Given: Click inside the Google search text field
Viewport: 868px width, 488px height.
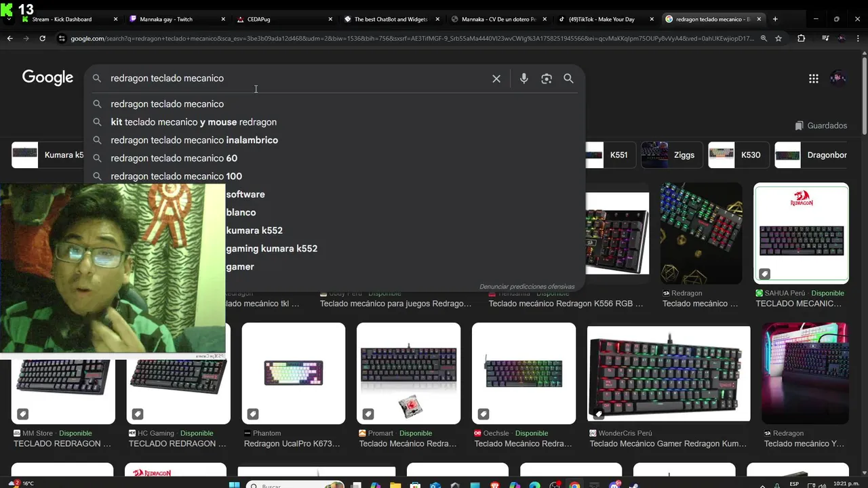Looking at the screenshot, I should [x=298, y=79].
